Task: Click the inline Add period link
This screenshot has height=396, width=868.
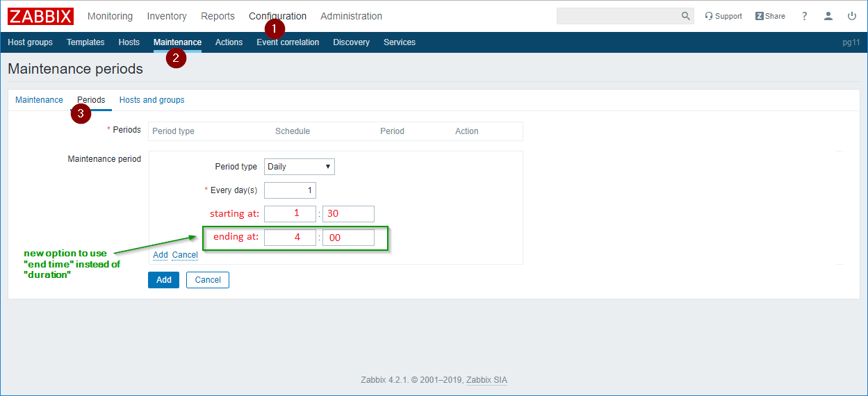Action: 161,255
